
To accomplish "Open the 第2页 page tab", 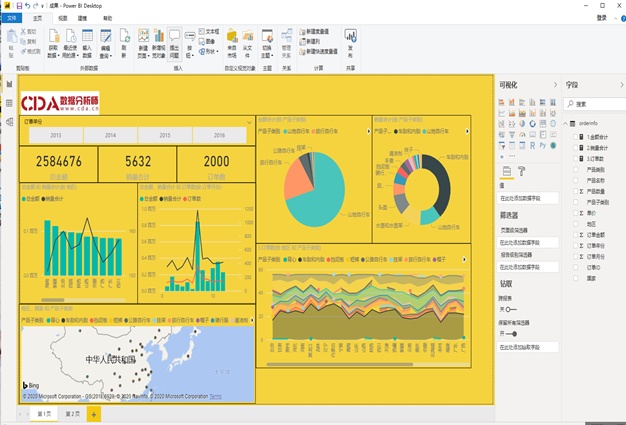I will click(x=73, y=414).
